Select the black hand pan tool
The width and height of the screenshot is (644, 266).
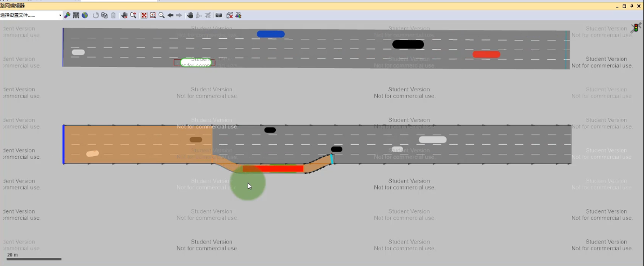coord(190,15)
